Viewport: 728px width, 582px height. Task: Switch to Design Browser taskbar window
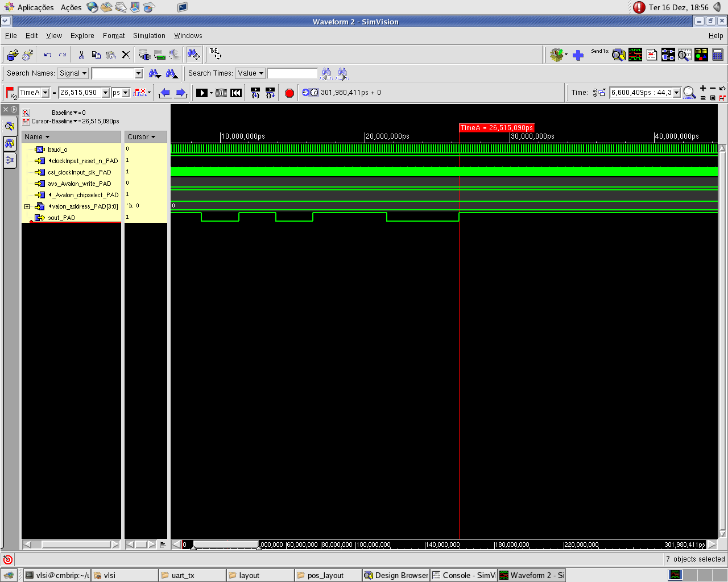(x=396, y=575)
